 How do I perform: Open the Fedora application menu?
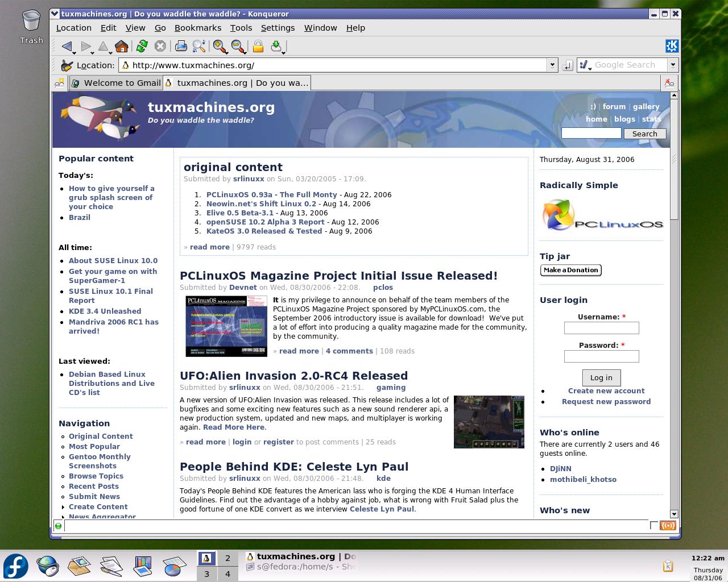[x=16, y=566]
